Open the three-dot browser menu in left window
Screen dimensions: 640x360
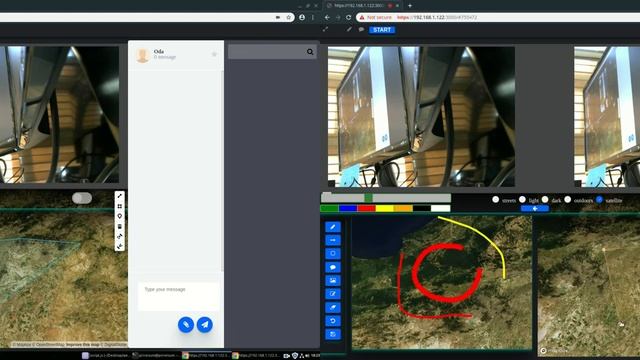click(x=313, y=18)
